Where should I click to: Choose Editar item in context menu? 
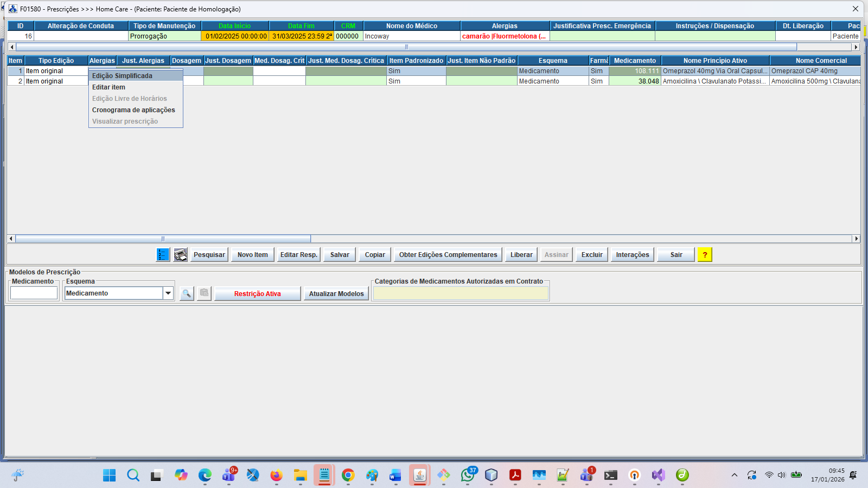[108, 87]
